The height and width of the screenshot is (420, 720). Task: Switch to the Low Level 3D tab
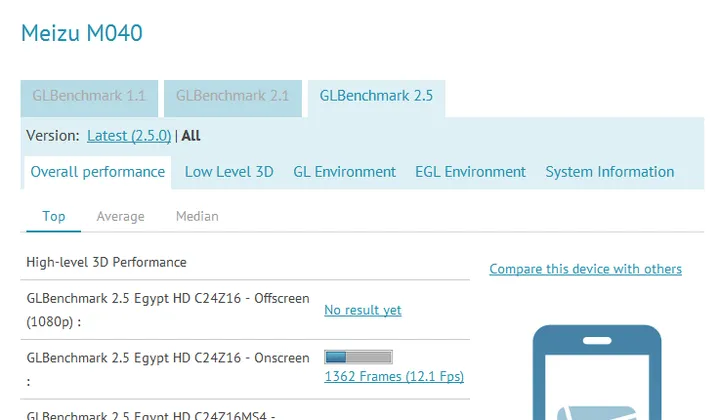(x=229, y=172)
